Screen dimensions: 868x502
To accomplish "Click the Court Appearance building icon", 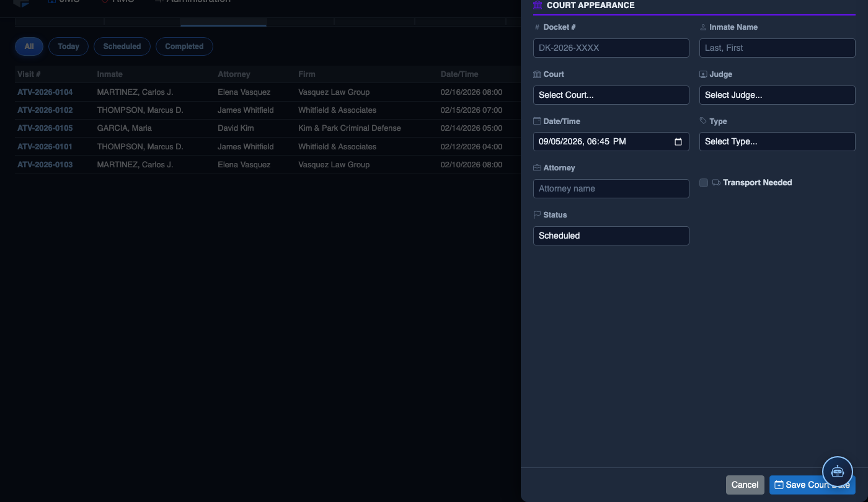I will 538,5.
